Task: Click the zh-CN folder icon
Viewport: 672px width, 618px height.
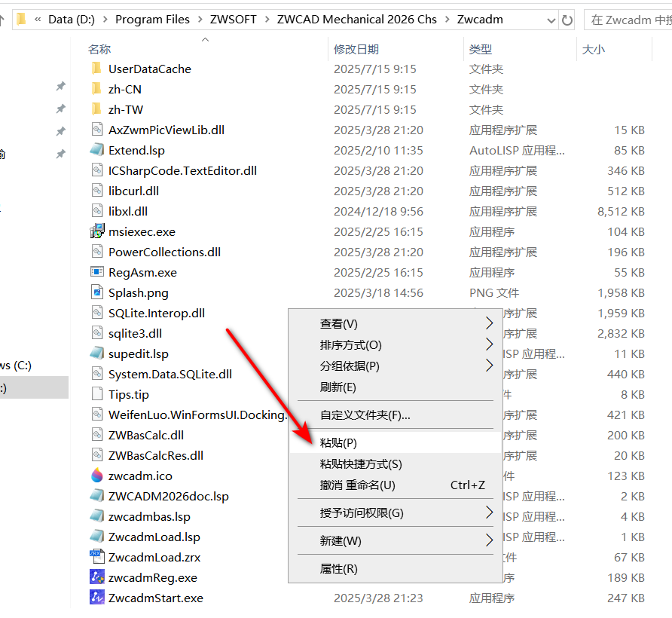Action: (x=97, y=89)
